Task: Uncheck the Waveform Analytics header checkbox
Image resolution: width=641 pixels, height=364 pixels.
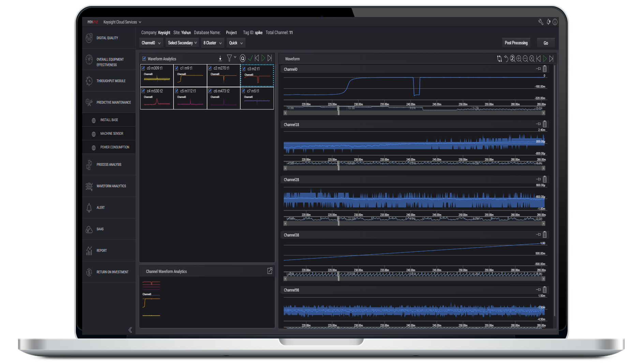Action: point(144,59)
